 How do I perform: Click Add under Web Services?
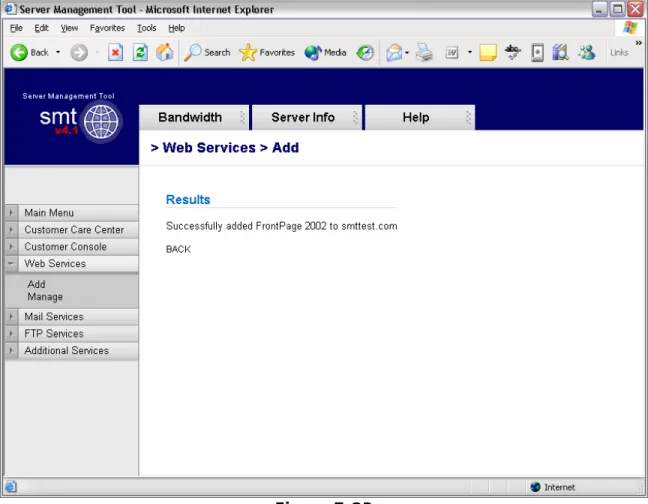click(36, 284)
